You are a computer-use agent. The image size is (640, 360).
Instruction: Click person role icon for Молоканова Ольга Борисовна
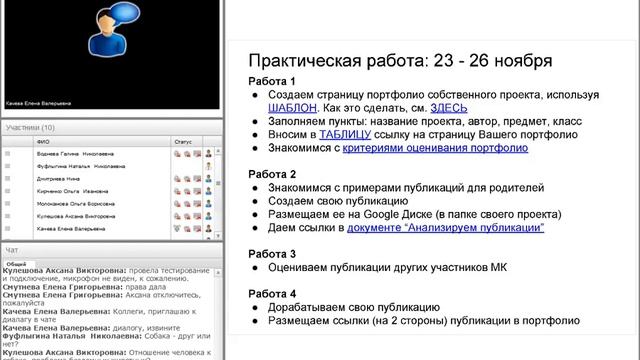point(209,203)
